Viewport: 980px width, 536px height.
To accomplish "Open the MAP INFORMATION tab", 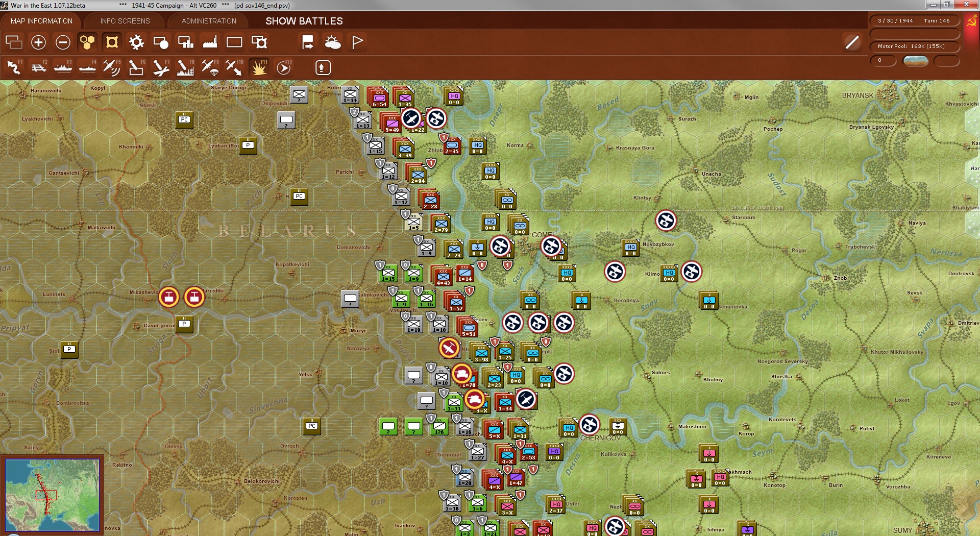I will [x=41, y=21].
